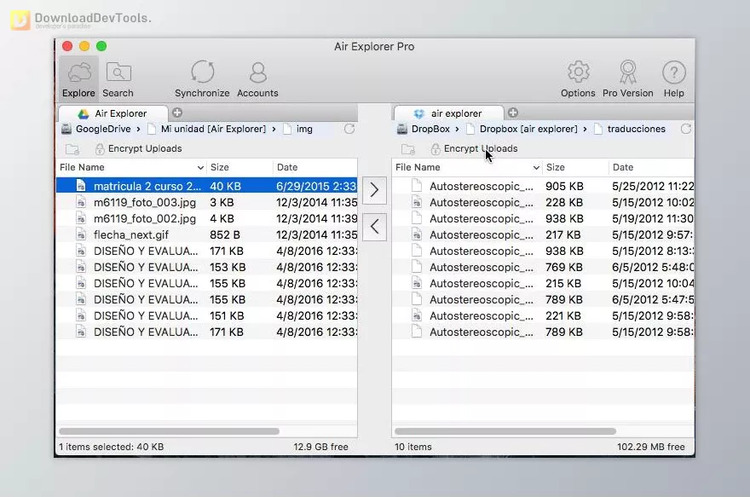Open the Explore view
The image size is (750, 497).
pyautogui.click(x=78, y=79)
